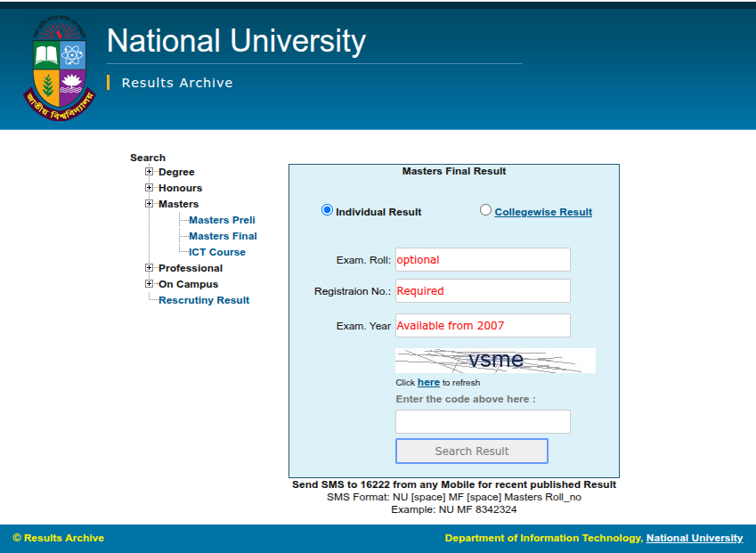Open the On Campus category label
Viewport: 756px width, 553px height.
[x=189, y=284]
